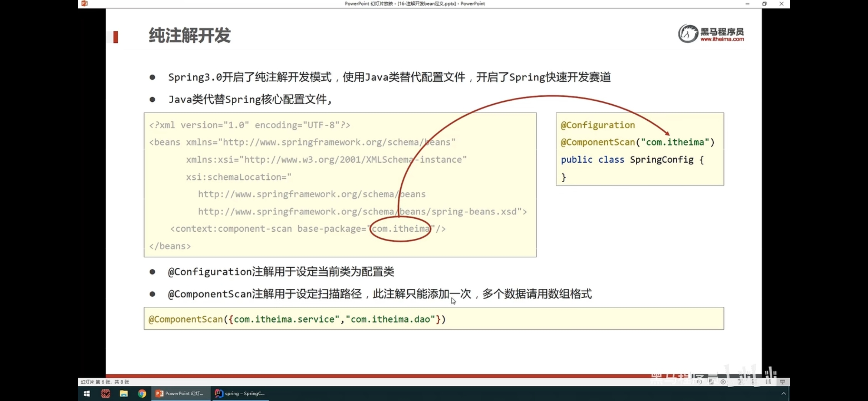Viewport: 868px width, 401px height.
Task: Switch to IntelliJ spring project window
Action: 240,394
